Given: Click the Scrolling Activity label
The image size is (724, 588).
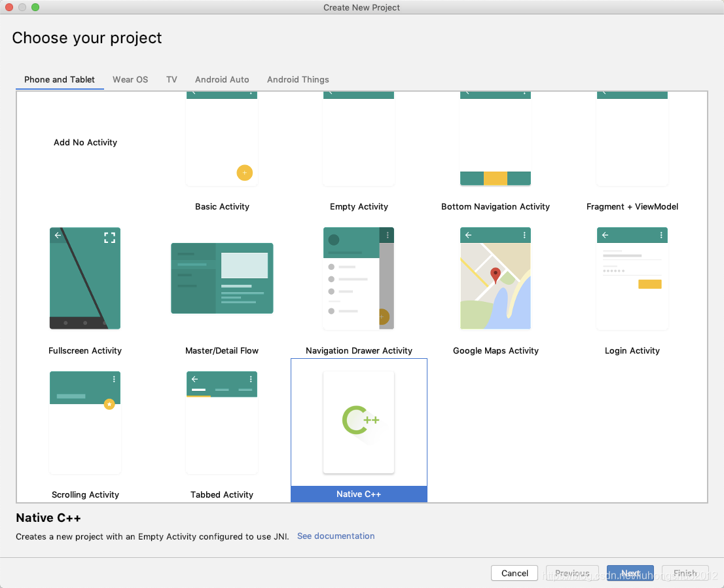Looking at the screenshot, I should point(85,495).
